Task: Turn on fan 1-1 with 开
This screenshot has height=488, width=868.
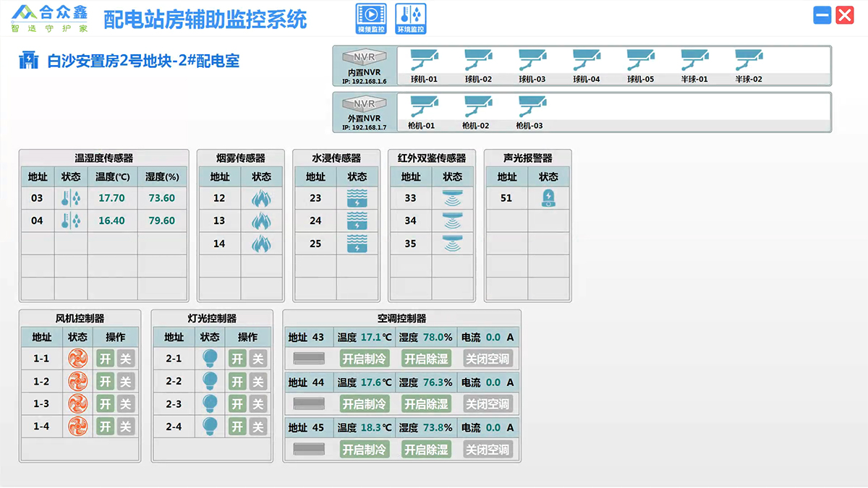Action: coord(106,359)
